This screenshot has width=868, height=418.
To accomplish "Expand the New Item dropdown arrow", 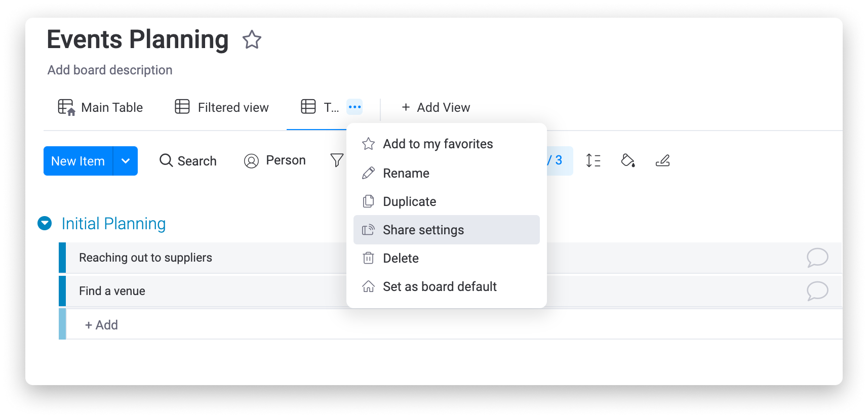I will pos(126,161).
